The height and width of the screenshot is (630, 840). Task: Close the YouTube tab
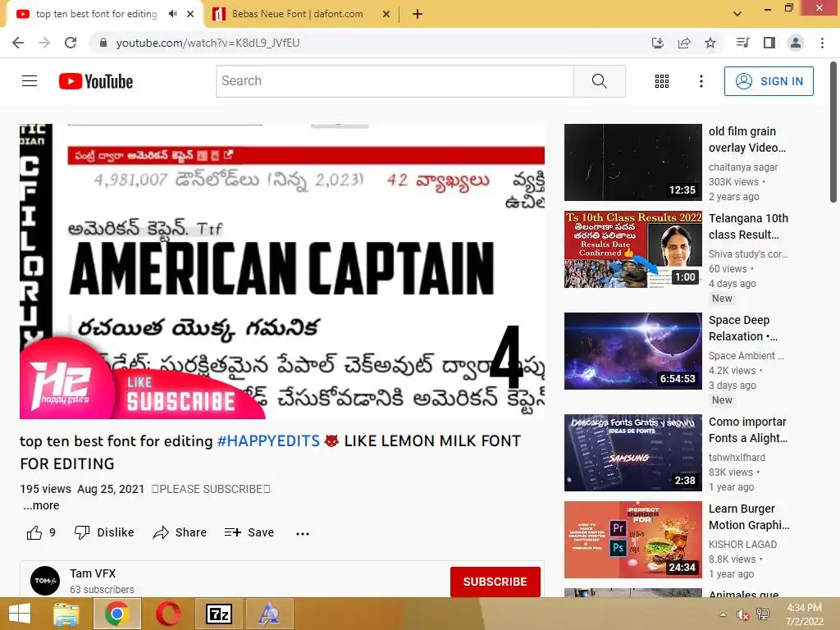click(x=190, y=15)
